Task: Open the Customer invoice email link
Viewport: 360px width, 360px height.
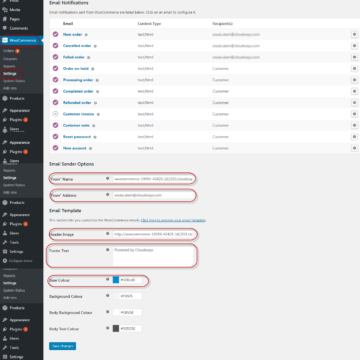Action: [x=78, y=114]
